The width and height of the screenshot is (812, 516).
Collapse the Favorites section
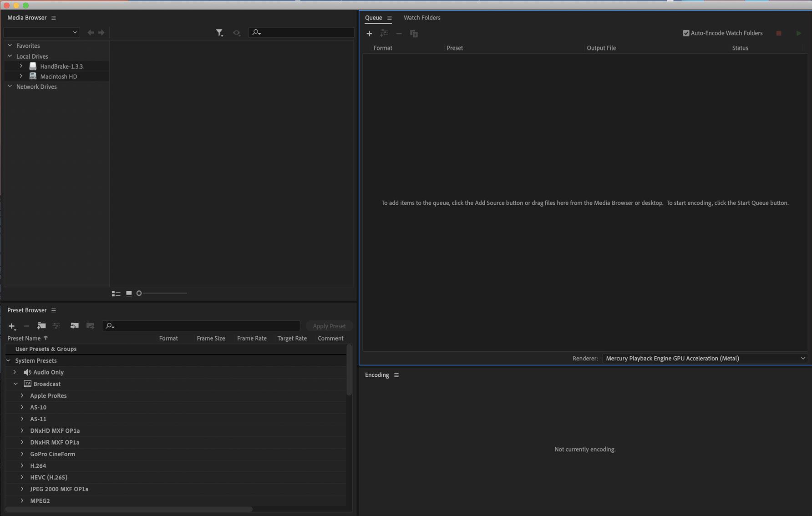pos(10,46)
